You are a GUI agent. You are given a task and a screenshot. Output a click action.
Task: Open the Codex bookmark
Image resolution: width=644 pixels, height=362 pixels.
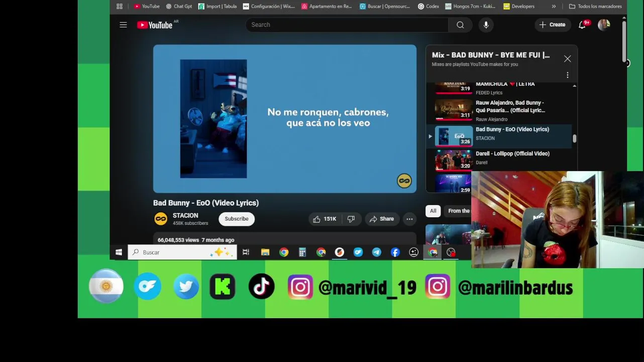(428, 7)
